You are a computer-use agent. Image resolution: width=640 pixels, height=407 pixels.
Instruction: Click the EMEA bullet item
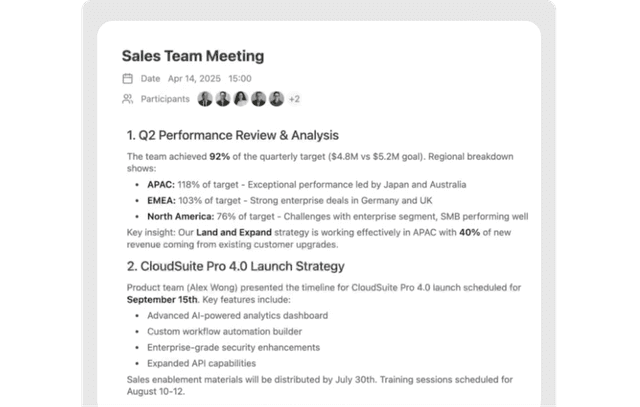pos(290,200)
